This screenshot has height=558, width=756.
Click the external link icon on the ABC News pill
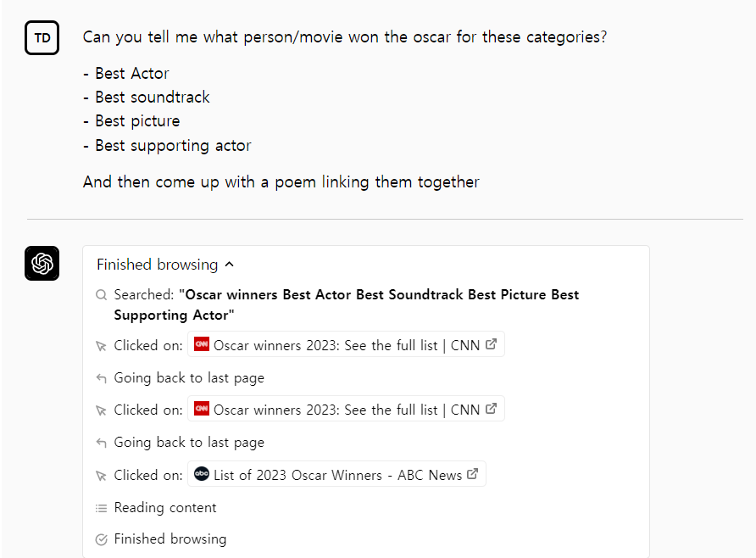coord(472,474)
